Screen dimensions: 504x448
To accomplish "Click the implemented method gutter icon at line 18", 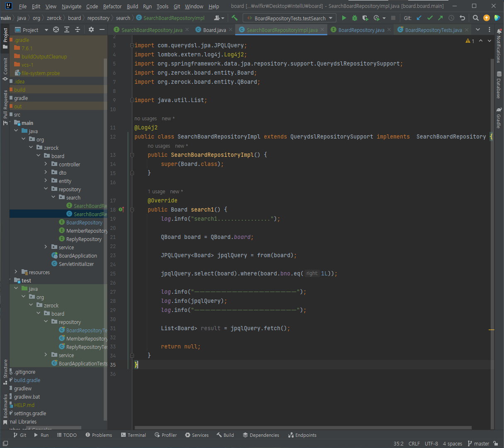I will tap(121, 209).
